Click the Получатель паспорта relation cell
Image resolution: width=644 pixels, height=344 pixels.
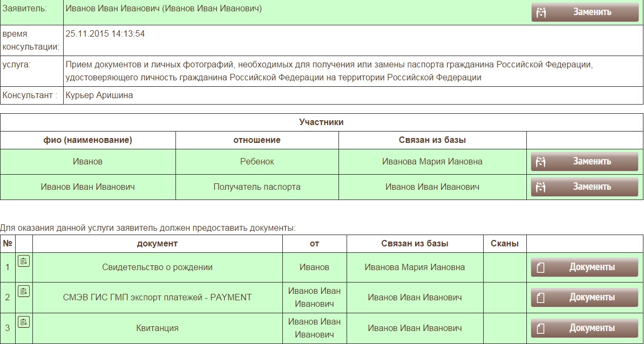(257, 187)
